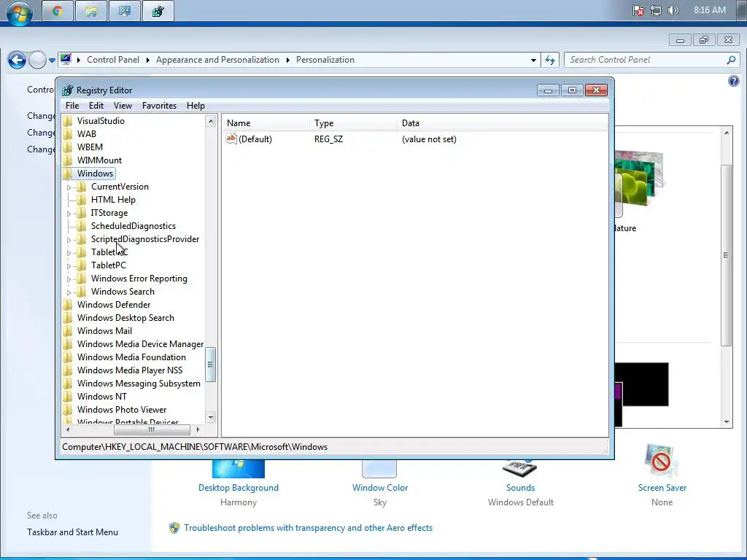The height and width of the screenshot is (560, 747).
Task: Click Appearance and Personalization breadcrumb
Action: click(x=217, y=60)
